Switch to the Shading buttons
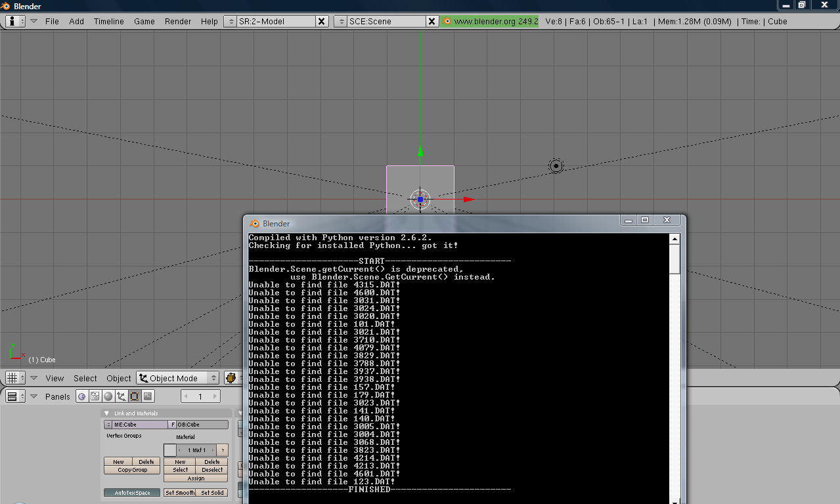Image resolution: width=840 pixels, height=504 pixels. (109, 396)
